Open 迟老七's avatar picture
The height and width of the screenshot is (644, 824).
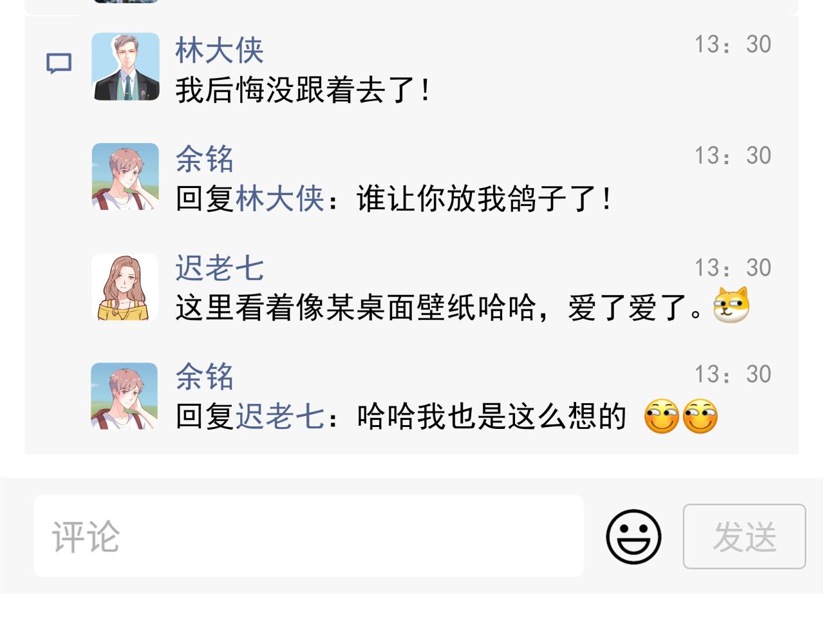click(125, 287)
